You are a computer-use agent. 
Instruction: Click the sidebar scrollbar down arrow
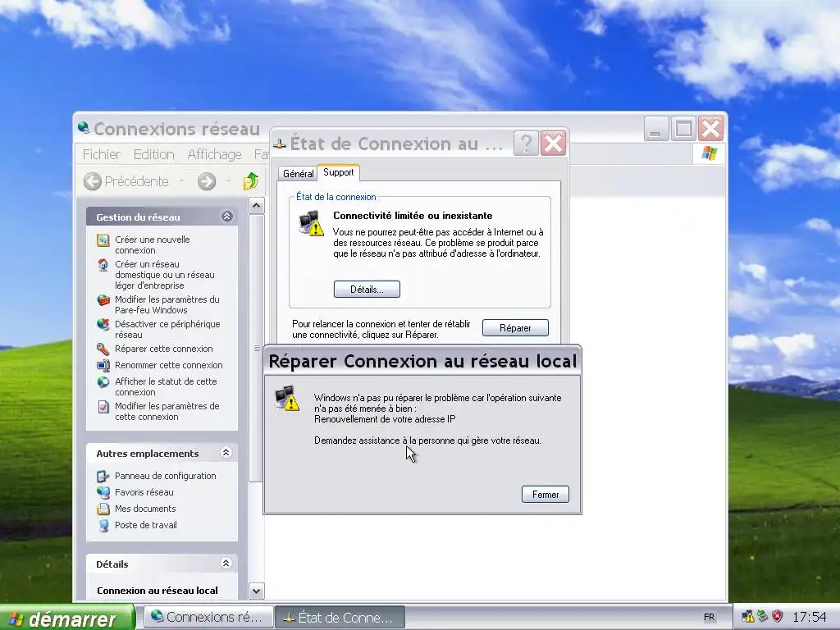[257, 591]
